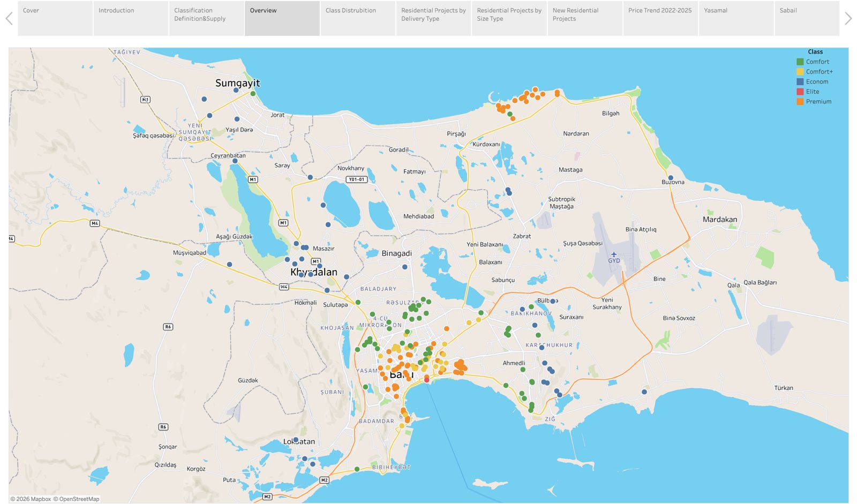Click the orange Premium legend swatch
The height and width of the screenshot is (504, 857).
800,102
